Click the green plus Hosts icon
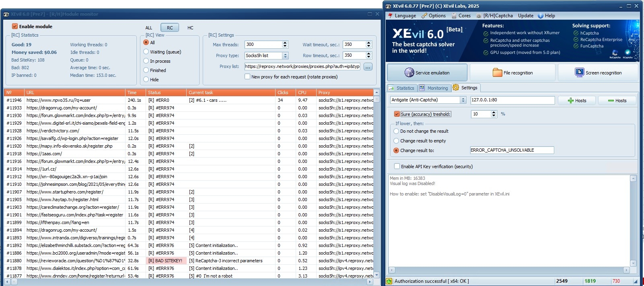Viewport: 644px width, 286px height. point(570,101)
